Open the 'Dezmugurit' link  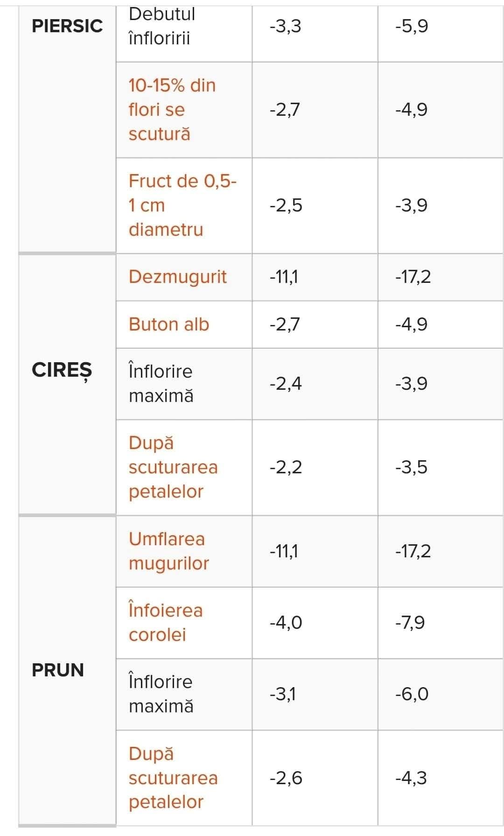tap(177, 277)
